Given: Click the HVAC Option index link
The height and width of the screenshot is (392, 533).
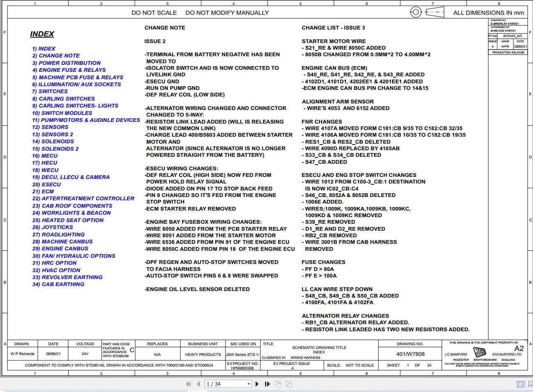Looking at the screenshot, I should [x=56, y=270].
